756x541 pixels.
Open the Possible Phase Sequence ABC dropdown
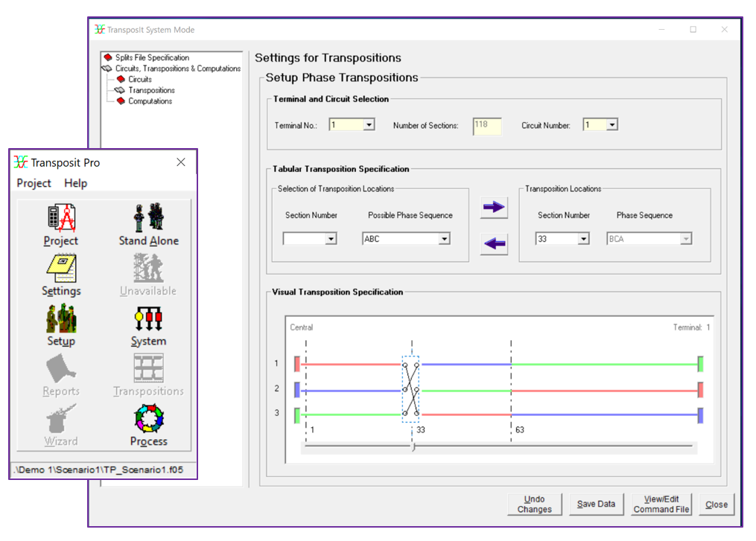444,239
